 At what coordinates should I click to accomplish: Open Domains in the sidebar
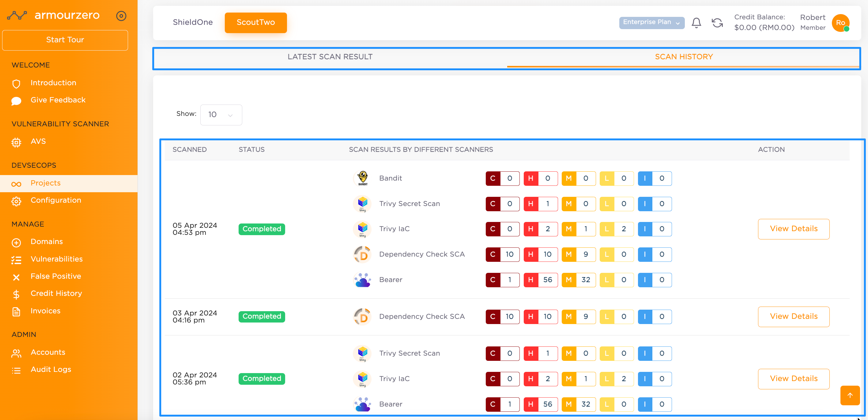click(47, 242)
